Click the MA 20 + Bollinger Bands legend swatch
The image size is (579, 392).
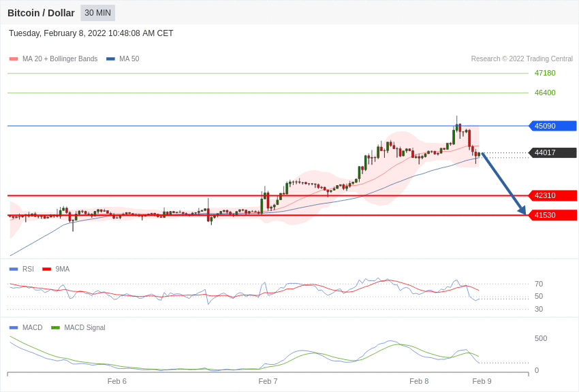coord(14,59)
